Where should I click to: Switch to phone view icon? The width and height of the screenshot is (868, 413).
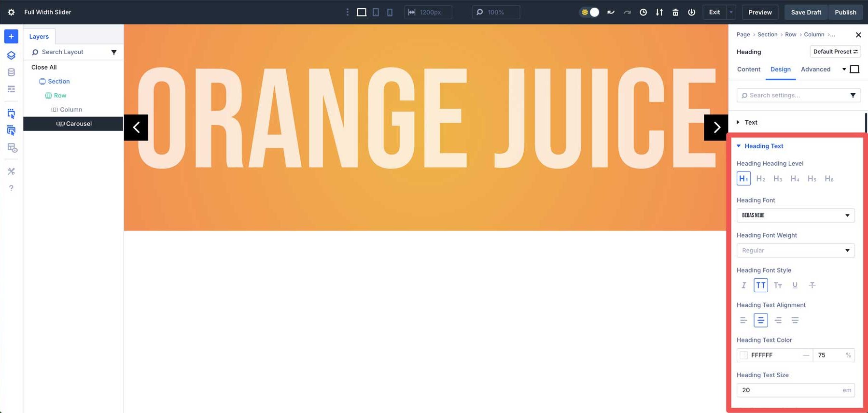click(390, 12)
